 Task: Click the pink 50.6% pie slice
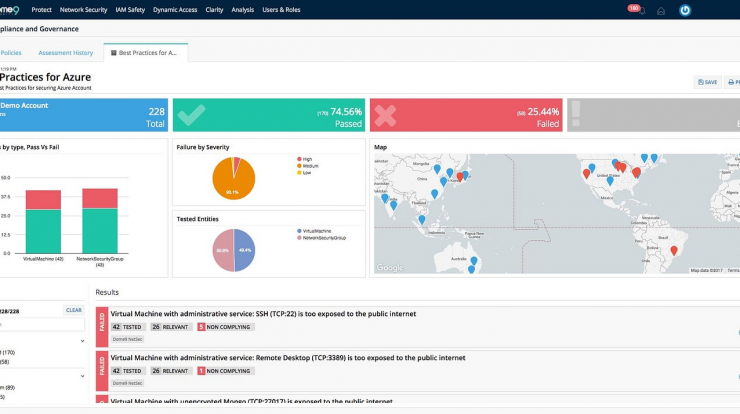(x=223, y=250)
